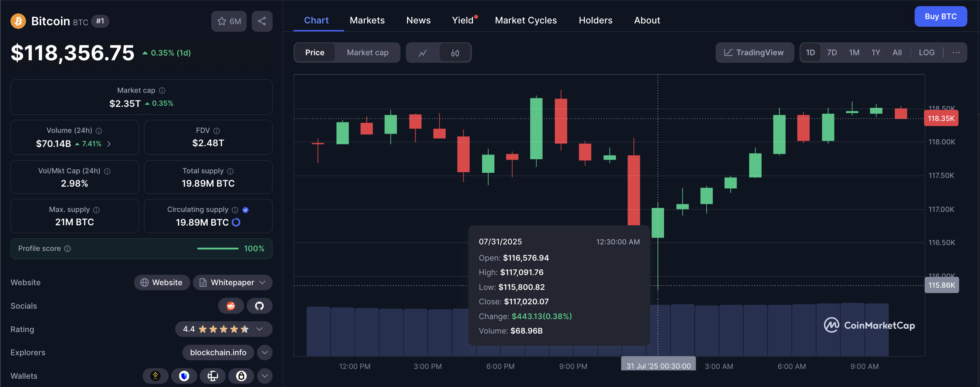The width and height of the screenshot is (980, 387).
Task: Click the Profile score progress bar
Action: 218,249
